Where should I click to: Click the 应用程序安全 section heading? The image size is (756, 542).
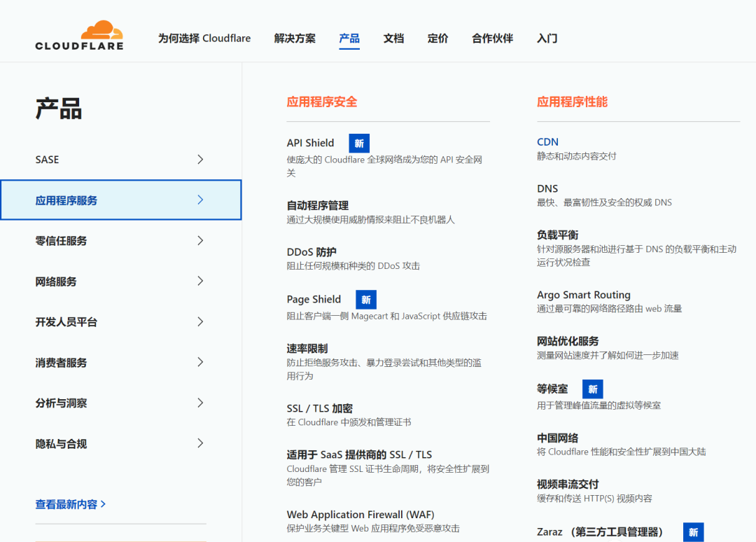tap(321, 102)
